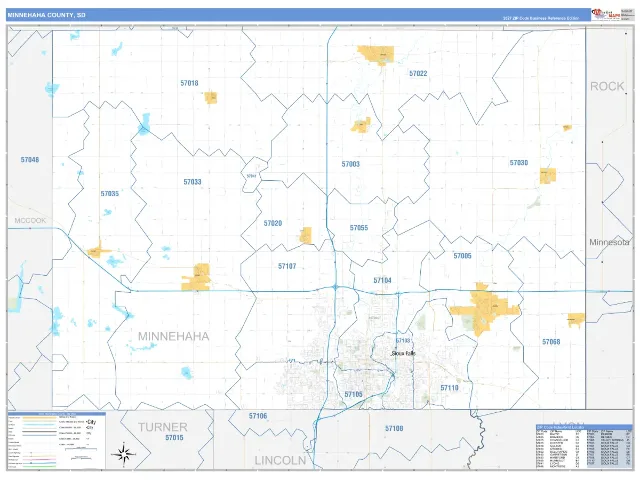
Task: Click the Sioux Falls city label
Action: pos(403,353)
